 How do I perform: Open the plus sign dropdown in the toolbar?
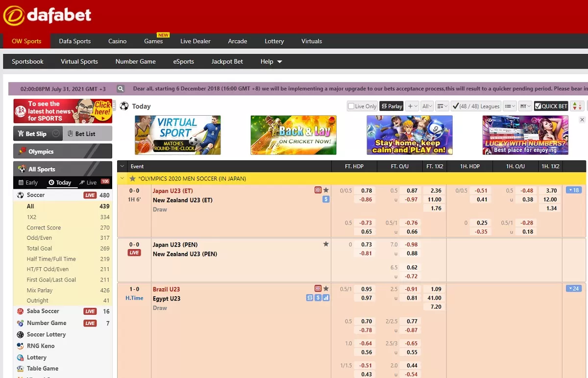click(412, 106)
